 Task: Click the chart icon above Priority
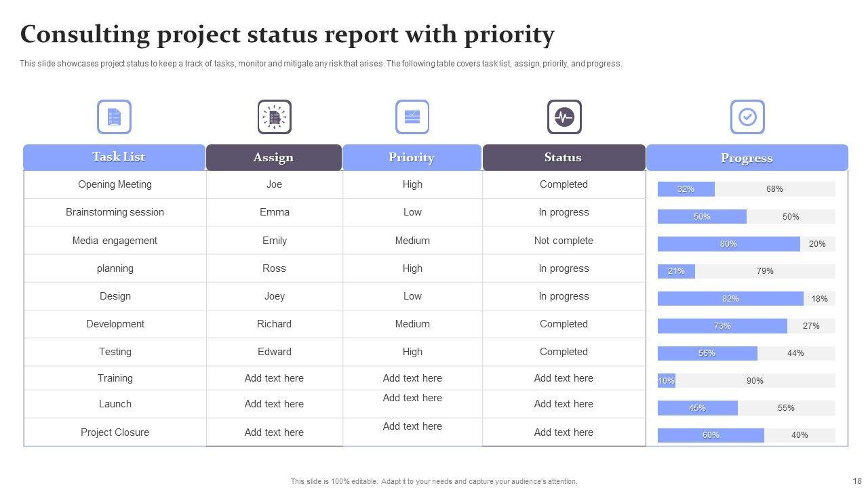412,117
